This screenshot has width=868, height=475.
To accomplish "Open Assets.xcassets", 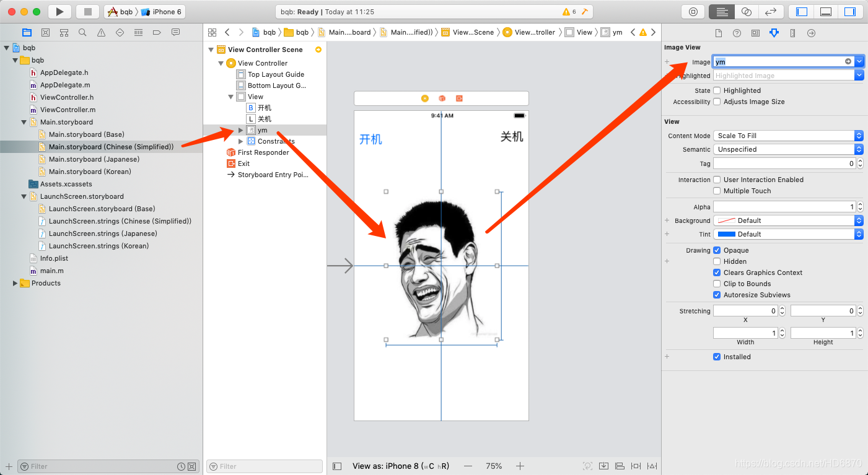I will 66,184.
